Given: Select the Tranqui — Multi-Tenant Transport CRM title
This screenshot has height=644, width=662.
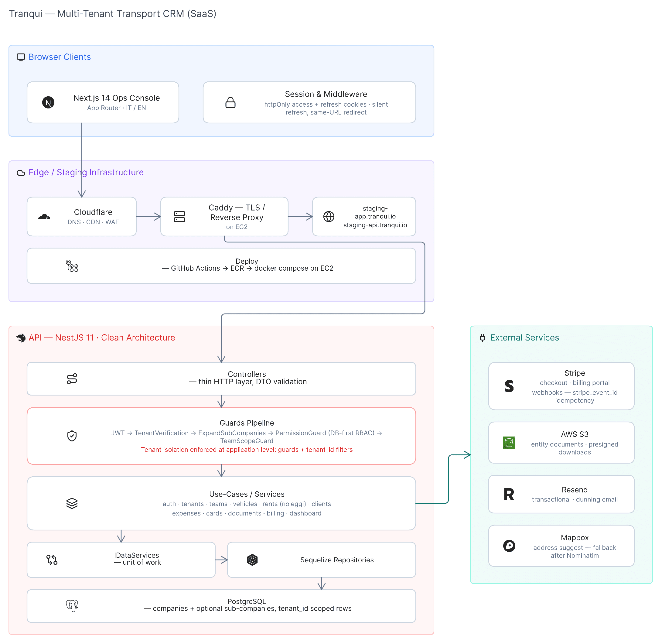Looking at the screenshot, I should (113, 14).
